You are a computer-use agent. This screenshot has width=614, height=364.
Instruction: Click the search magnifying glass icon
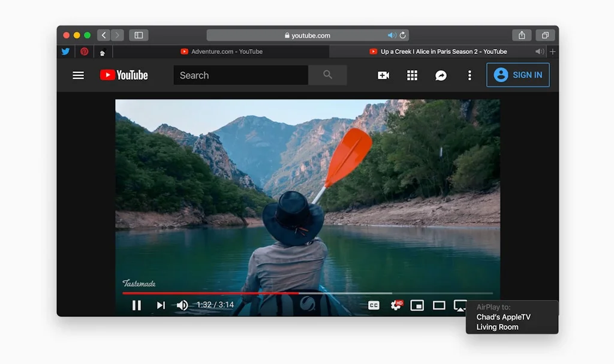pos(327,74)
